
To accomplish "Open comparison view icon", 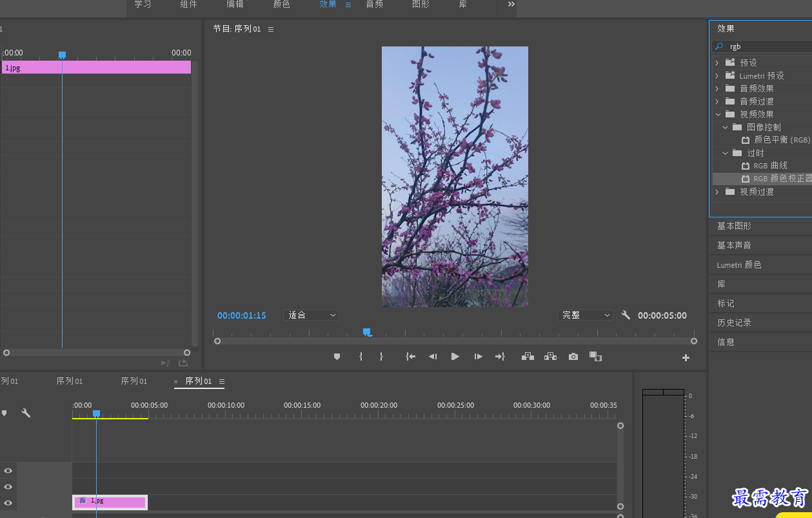I will click(x=595, y=356).
